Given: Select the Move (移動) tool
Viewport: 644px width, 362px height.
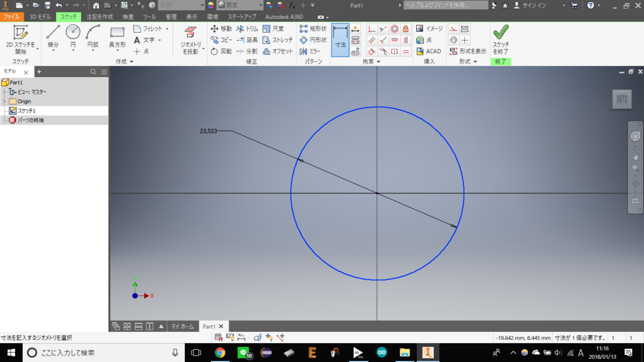Looking at the screenshot, I should pyautogui.click(x=221, y=29).
